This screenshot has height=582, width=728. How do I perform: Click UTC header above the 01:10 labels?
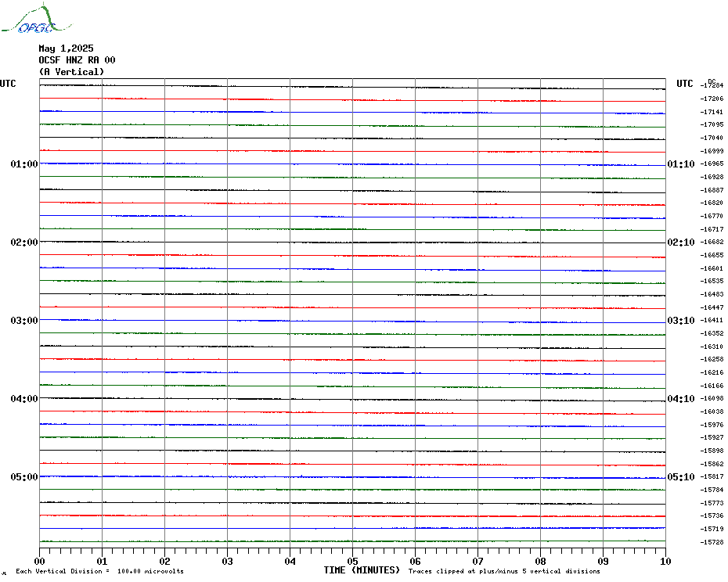(x=684, y=84)
